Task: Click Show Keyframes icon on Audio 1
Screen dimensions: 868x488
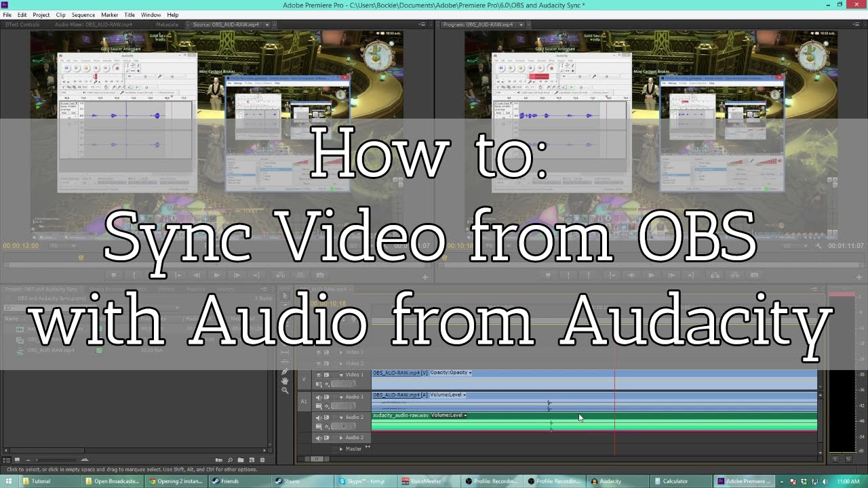Action: click(327, 406)
